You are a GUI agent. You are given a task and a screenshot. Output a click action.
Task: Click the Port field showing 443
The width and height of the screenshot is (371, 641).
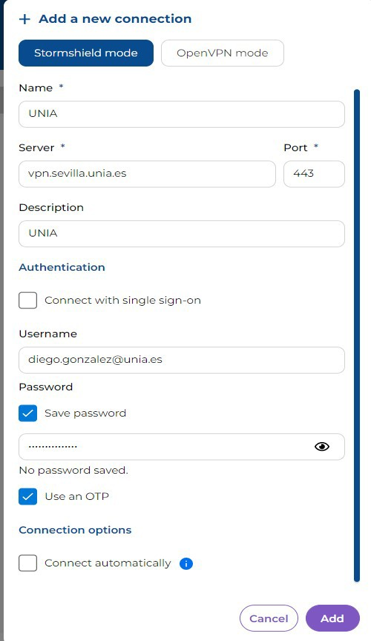(314, 174)
